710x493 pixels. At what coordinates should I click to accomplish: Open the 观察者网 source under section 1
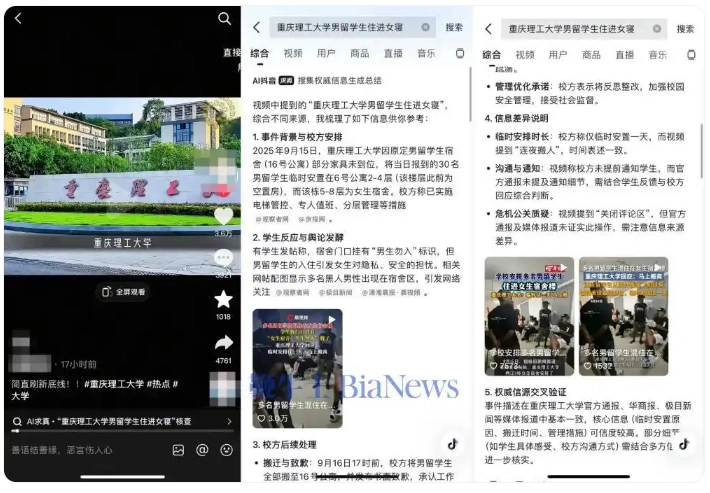(x=271, y=218)
